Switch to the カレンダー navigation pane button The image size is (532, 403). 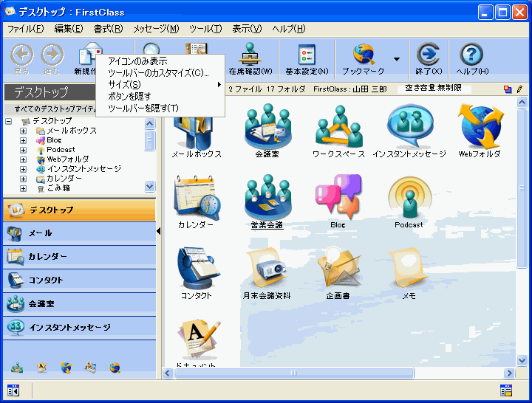pyautogui.click(x=78, y=256)
